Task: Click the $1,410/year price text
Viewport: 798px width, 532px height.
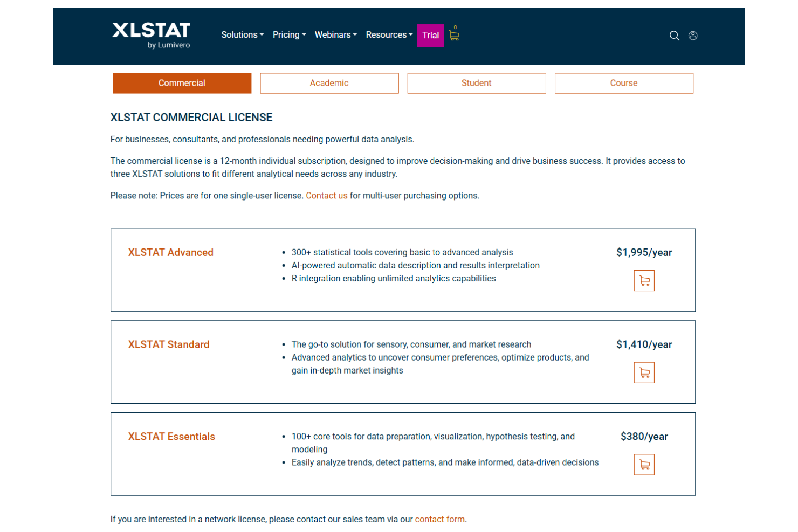Action: (644, 345)
